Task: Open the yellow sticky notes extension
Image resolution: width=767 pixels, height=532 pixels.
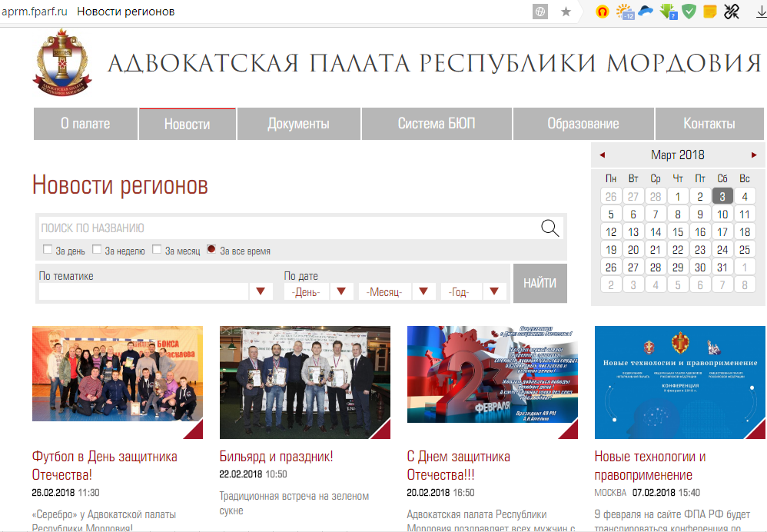Action: pyautogui.click(x=710, y=12)
